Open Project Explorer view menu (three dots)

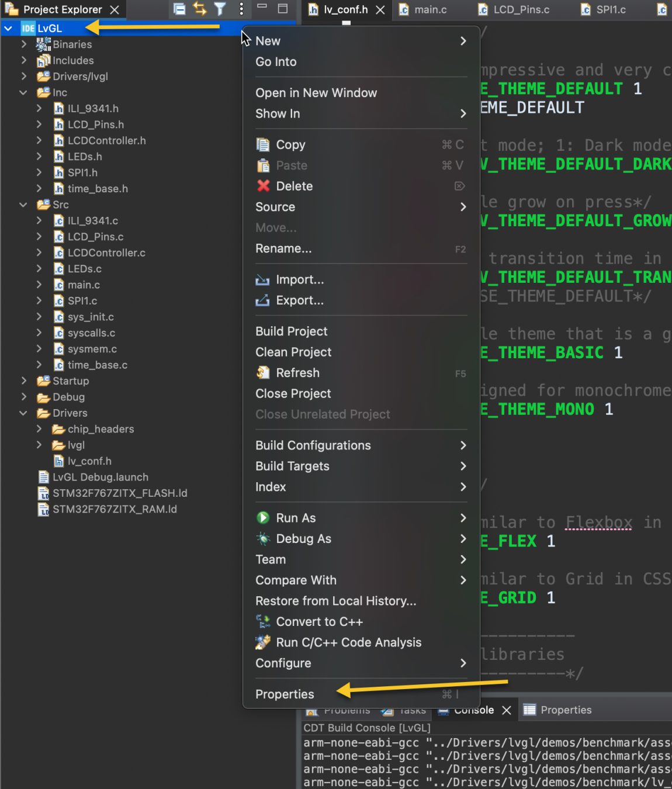[241, 9]
